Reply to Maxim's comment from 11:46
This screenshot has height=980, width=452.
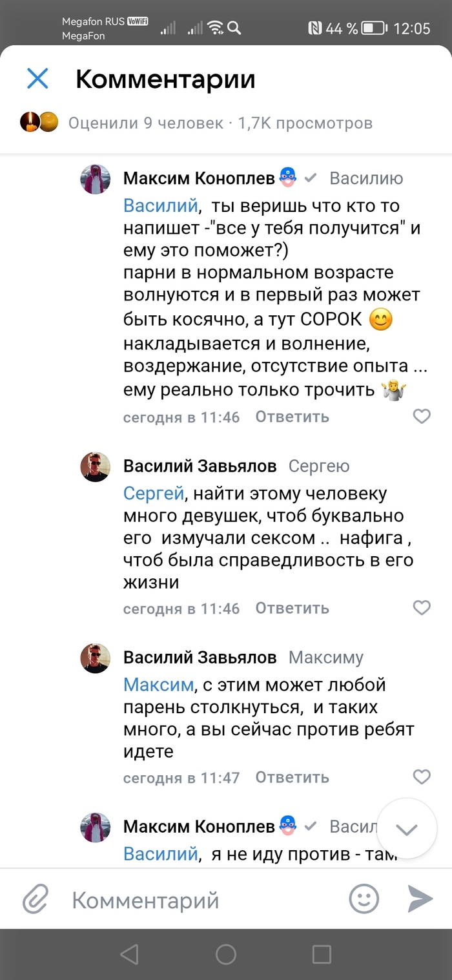292,417
